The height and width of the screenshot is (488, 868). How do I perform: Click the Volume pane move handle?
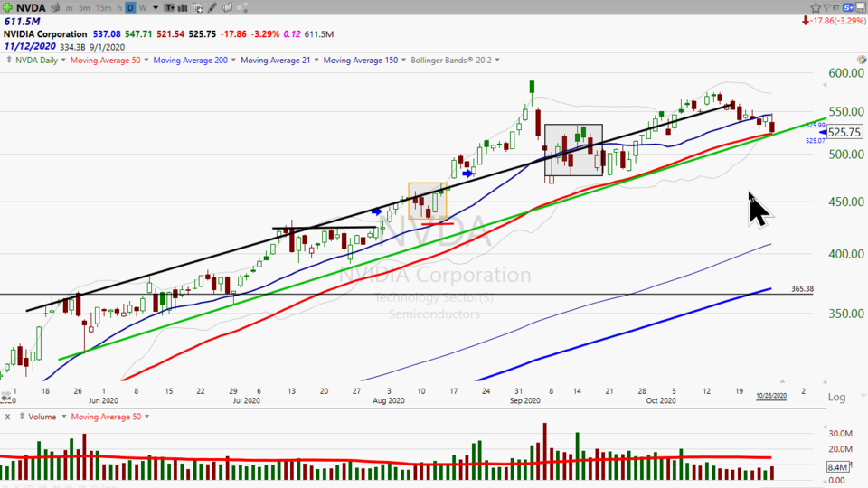click(22, 416)
